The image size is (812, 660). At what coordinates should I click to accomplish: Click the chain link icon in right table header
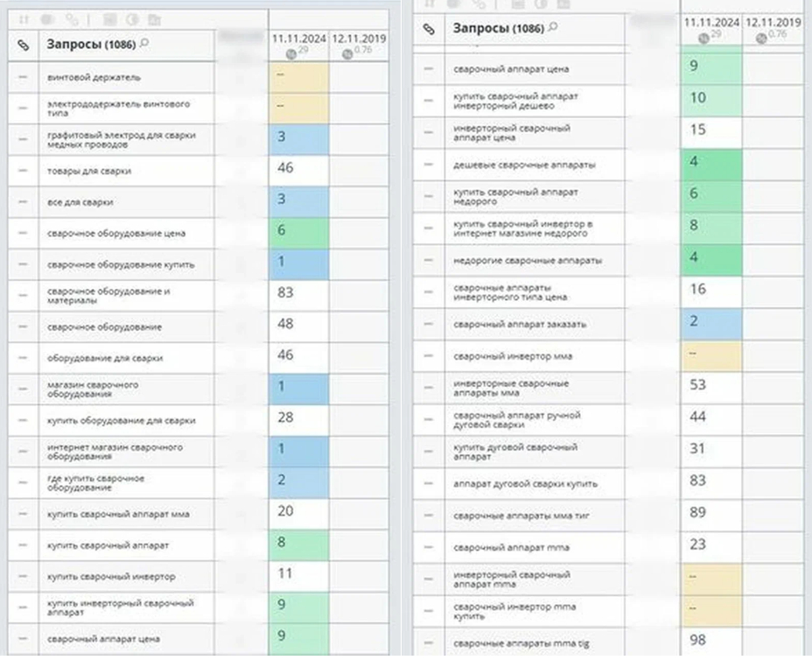coord(428,29)
